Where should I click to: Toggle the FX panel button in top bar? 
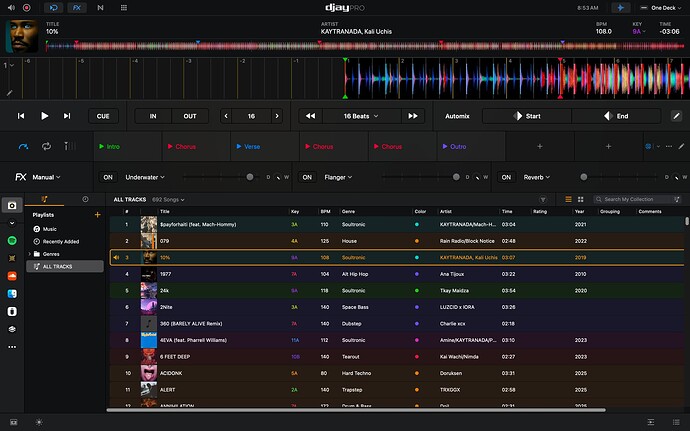point(77,7)
